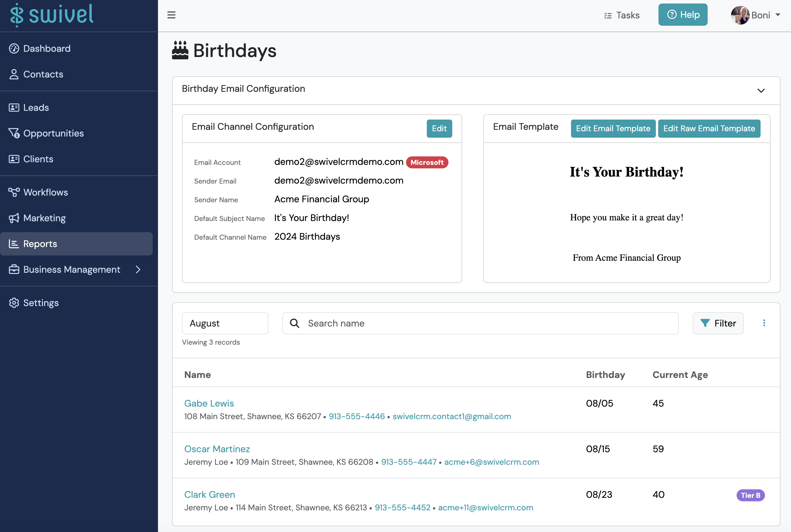This screenshot has width=791, height=532.
Task: Click Edit Raw Email Template button
Action: coord(709,129)
